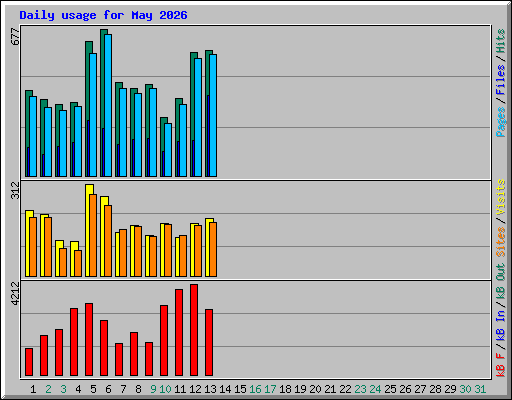Click day 24 on the x-axis
The width and height of the screenshot is (512, 400).
point(375,389)
